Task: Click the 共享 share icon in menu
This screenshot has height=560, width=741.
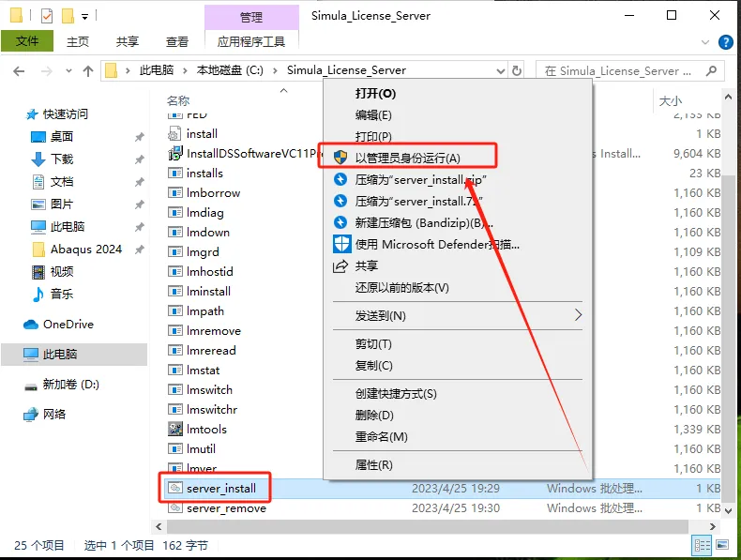Action: coord(340,266)
